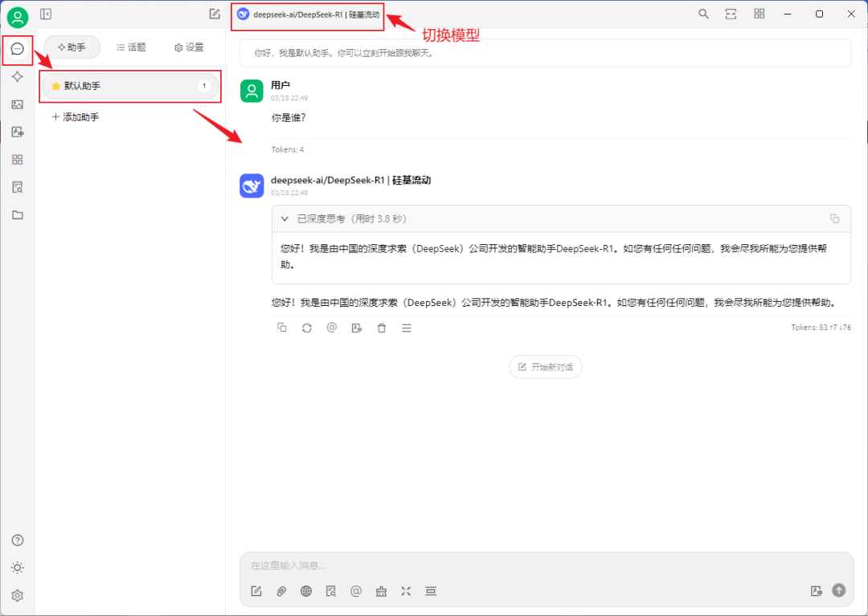Open the help documentation icon
The width and height of the screenshot is (868, 616).
(x=18, y=541)
